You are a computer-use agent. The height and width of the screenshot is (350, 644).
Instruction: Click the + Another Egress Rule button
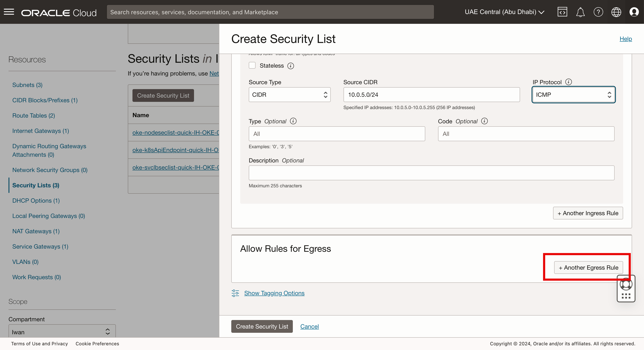tap(588, 268)
